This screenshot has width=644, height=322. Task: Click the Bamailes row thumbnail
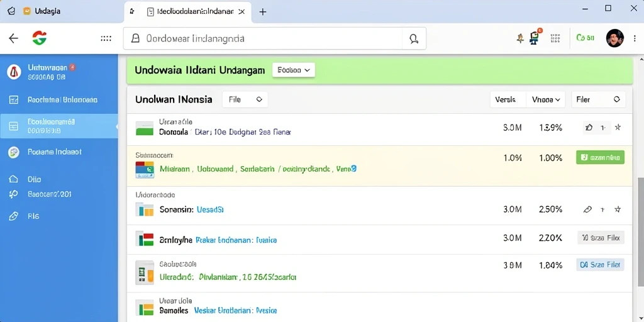click(x=144, y=307)
